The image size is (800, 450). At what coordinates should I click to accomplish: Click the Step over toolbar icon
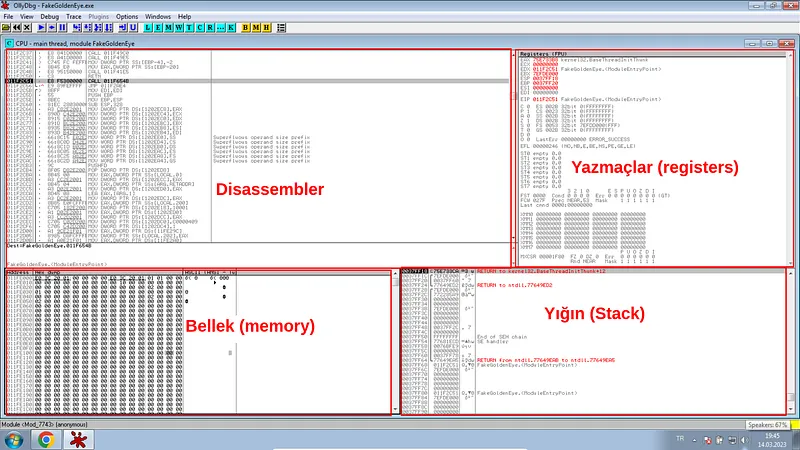click(x=87, y=28)
